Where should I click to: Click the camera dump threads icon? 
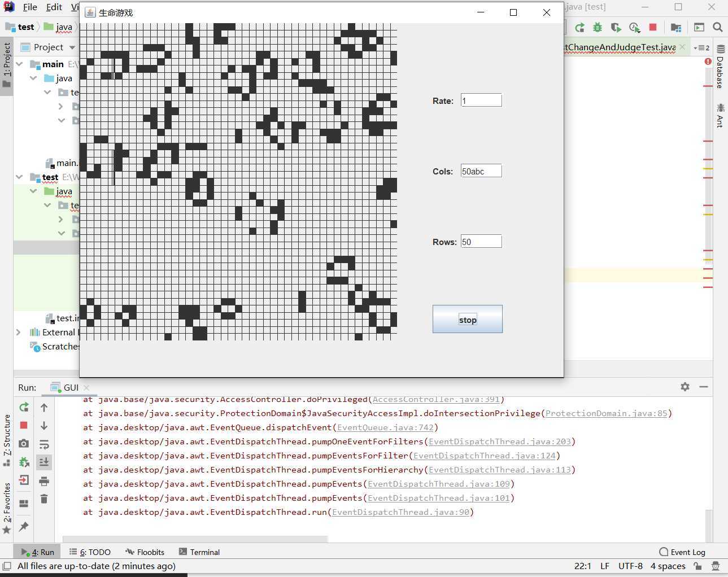click(24, 444)
